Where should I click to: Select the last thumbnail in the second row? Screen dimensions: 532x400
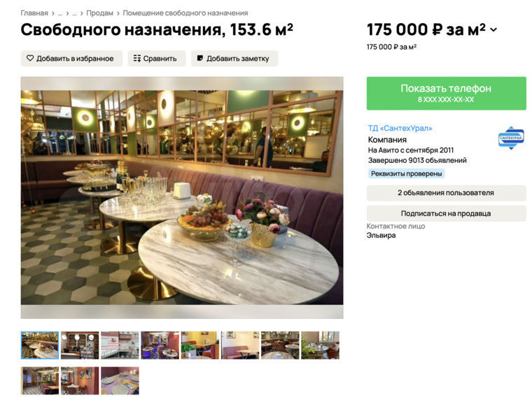pyautogui.click(x=120, y=380)
